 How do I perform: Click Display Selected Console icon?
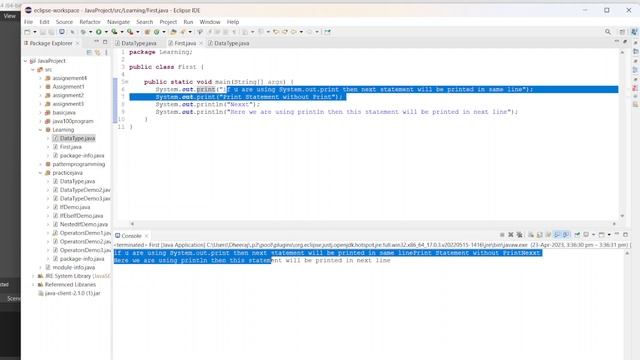tap(587, 235)
